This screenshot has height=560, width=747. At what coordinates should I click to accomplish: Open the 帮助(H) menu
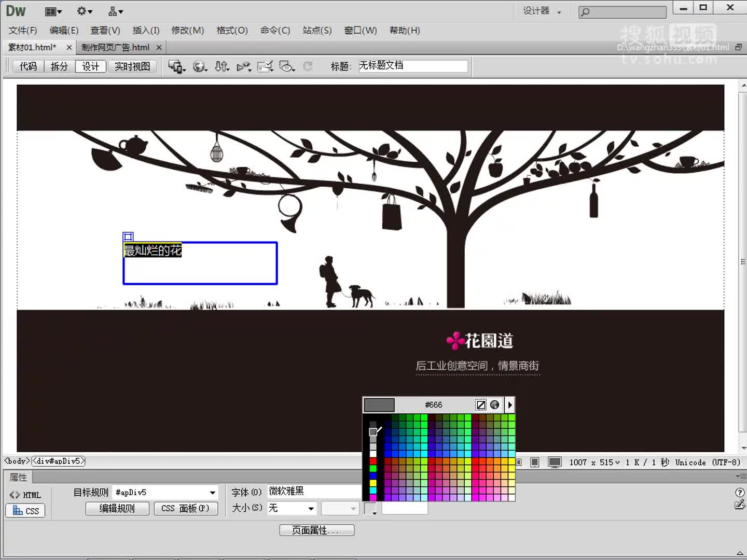[x=405, y=31]
